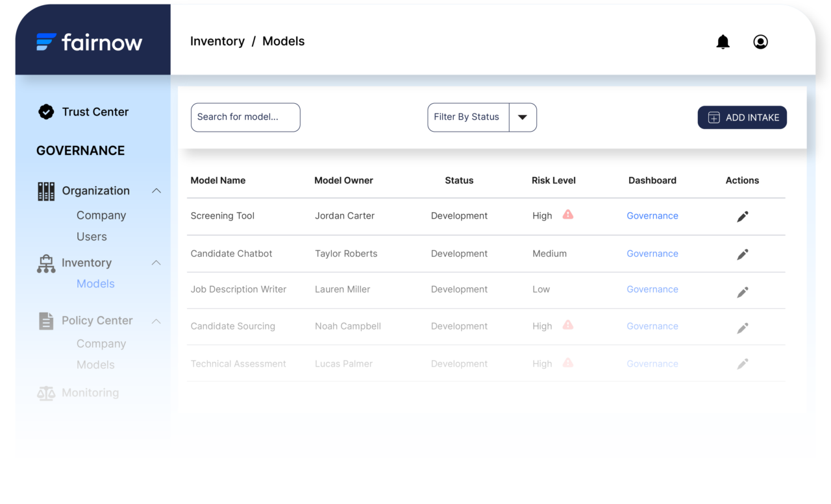This screenshot has width=831, height=504.
Task: Edit the Candidate Chatbot entry with pencil icon
Action: (x=742, y=254)
